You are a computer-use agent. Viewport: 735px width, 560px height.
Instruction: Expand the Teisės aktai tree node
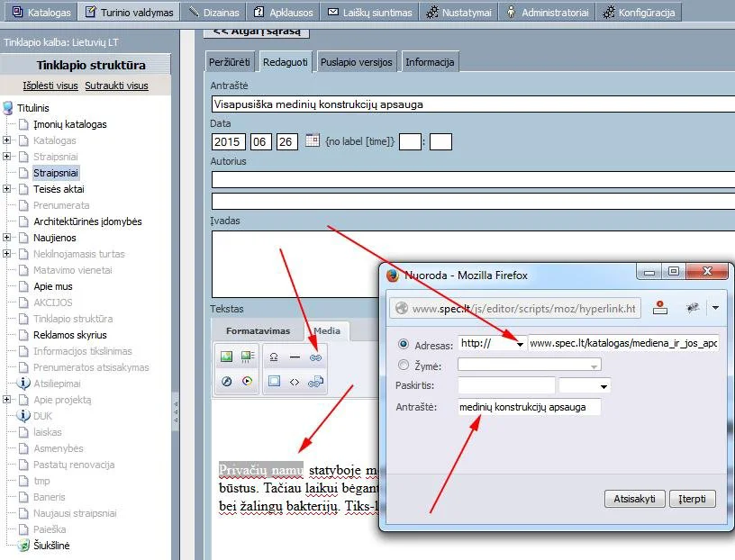tap(6, 188)
